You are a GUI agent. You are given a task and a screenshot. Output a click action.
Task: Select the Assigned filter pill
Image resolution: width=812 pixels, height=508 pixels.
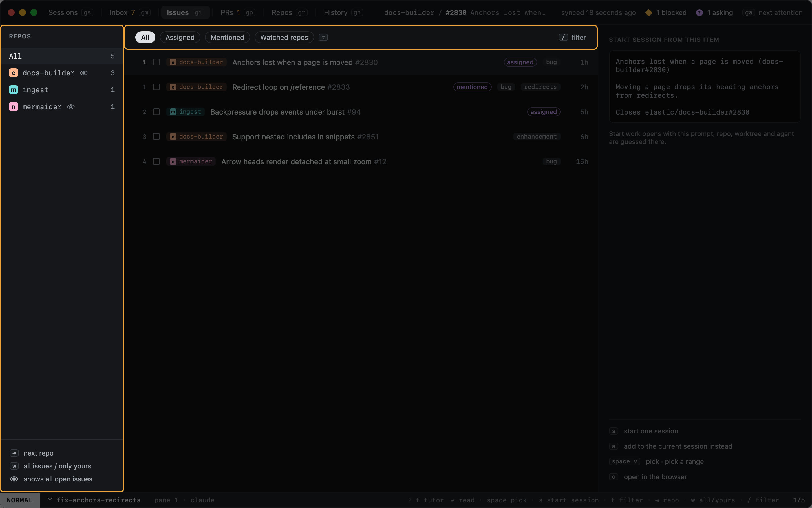point(180,37)
